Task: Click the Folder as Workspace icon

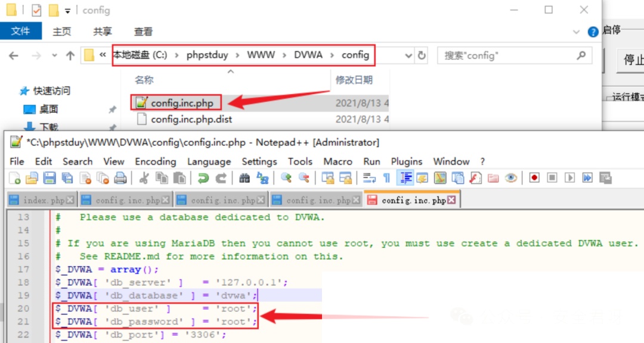Action: pyautogui.click(x=493, y=178)
